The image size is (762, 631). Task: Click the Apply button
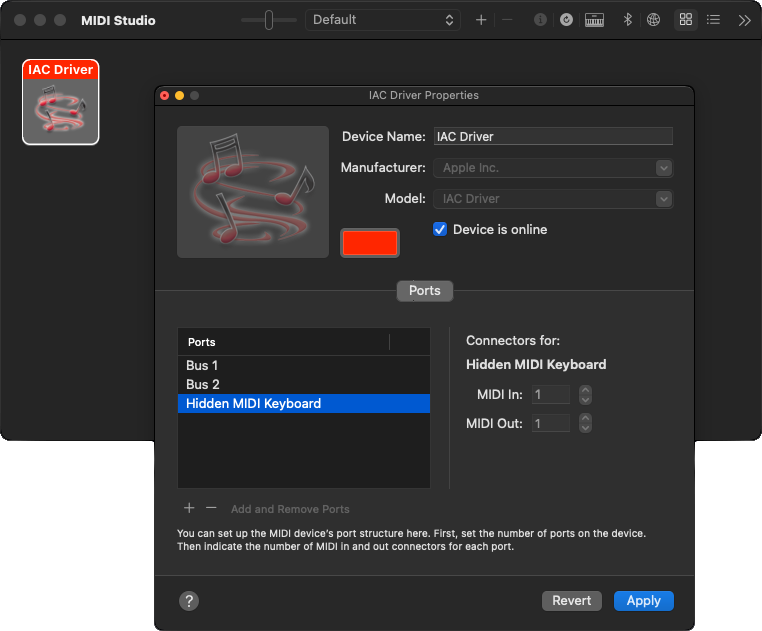[643, 601]
